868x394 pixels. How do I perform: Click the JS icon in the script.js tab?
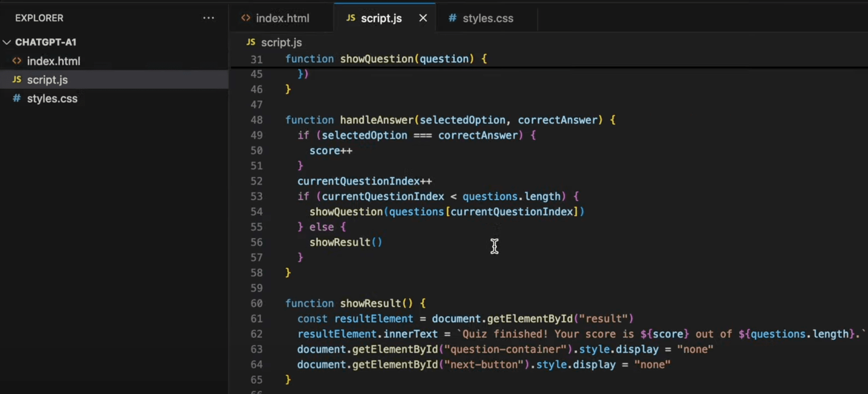[351, 18]
